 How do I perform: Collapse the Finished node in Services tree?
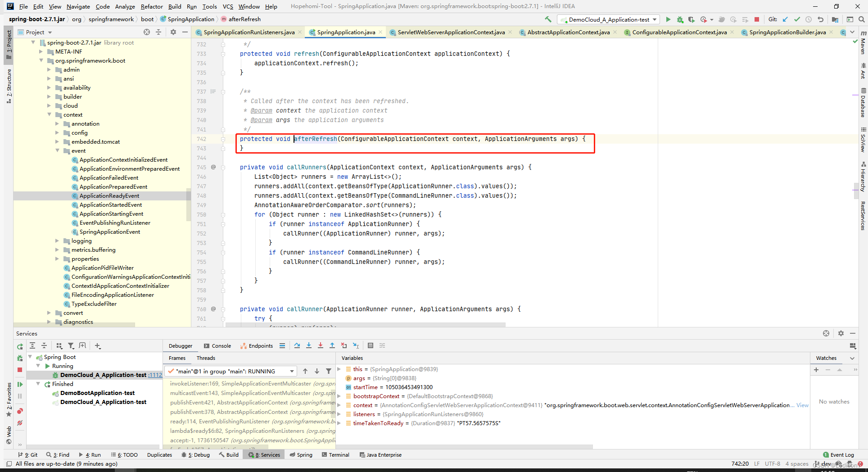38,384
